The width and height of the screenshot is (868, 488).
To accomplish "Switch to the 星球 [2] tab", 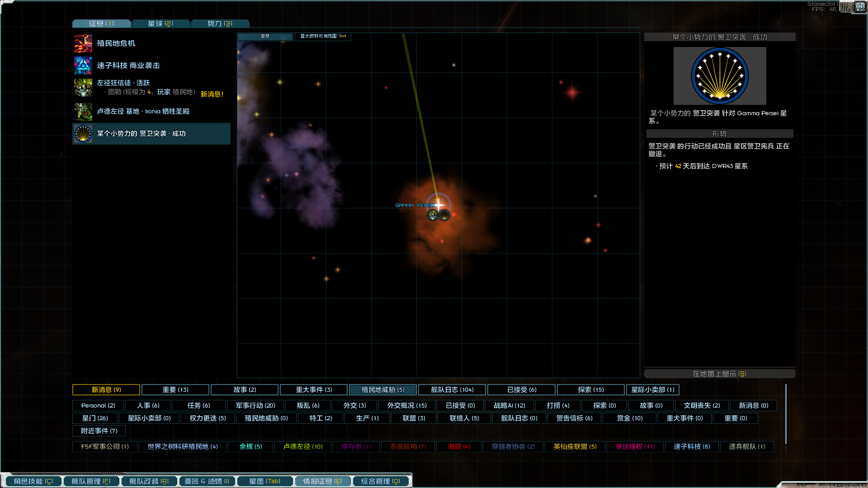I will click(x=160, y=23).
